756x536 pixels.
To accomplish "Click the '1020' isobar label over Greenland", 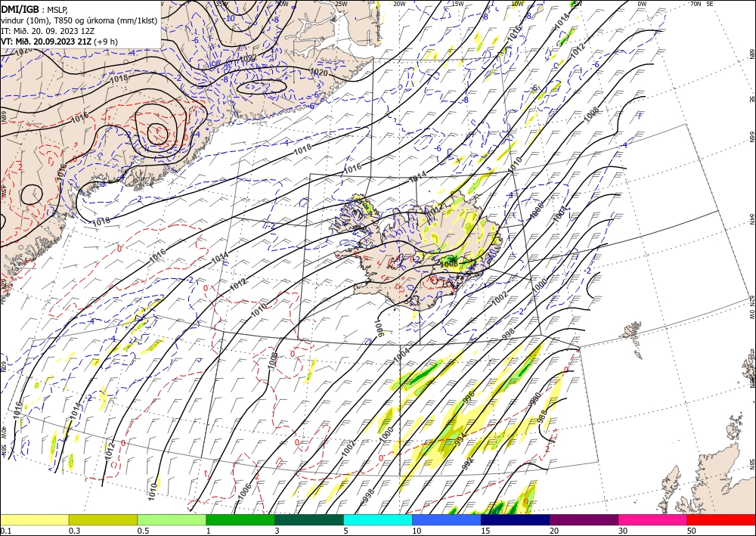I will [319, 73].
